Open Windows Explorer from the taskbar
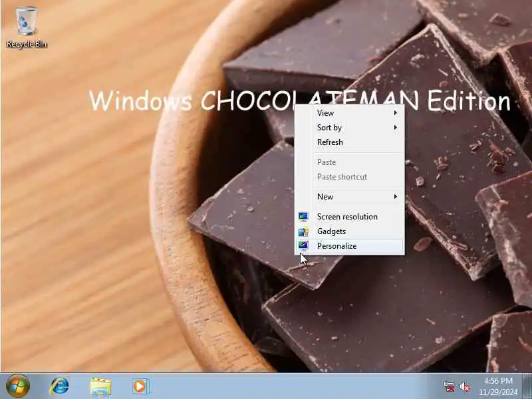The width and height of the screenshot is (532, 399). click(100, 386)
